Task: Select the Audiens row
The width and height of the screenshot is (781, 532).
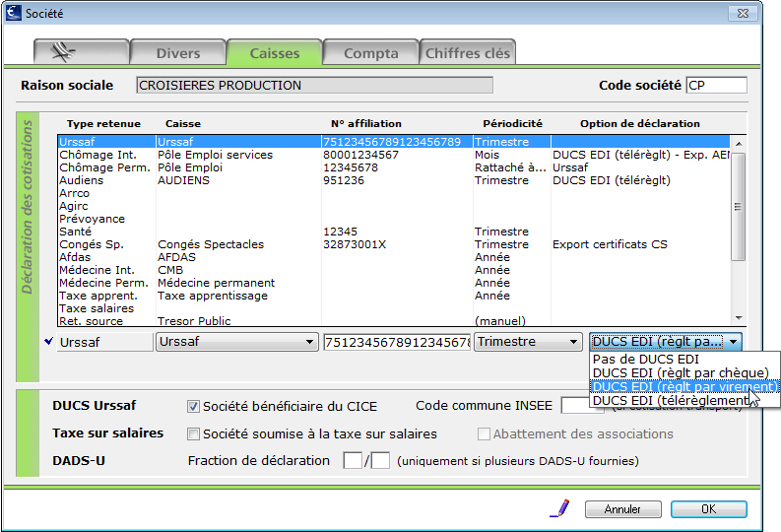Action: pos(394,180)
